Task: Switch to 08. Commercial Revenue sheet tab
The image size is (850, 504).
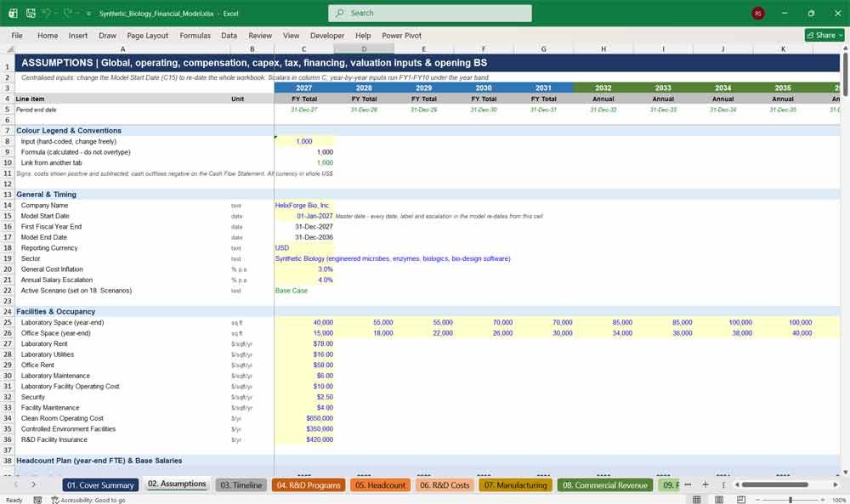Action: coord(605,485)
